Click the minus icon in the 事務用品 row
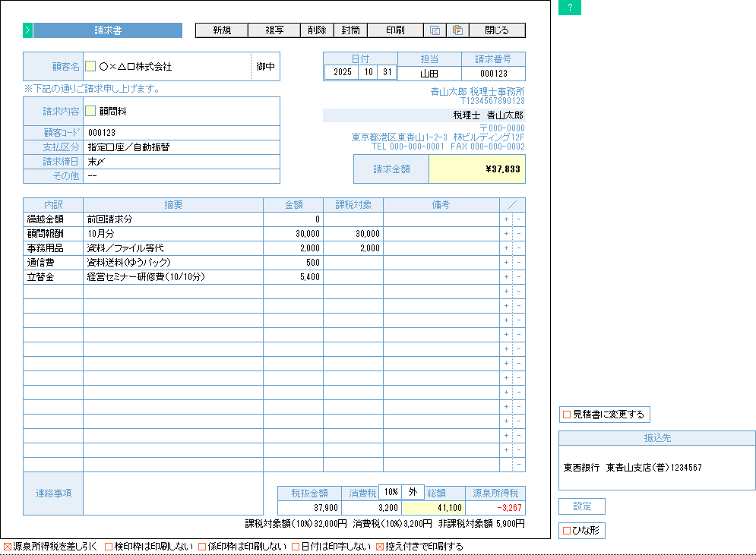 [519, 248]
